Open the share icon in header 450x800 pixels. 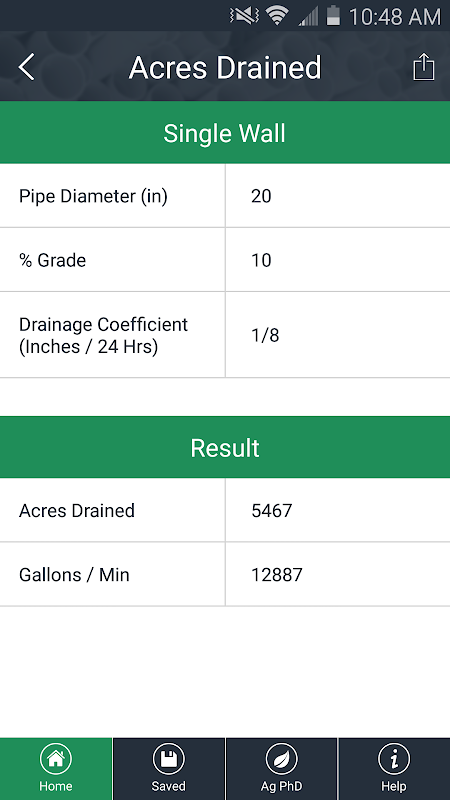423,67
